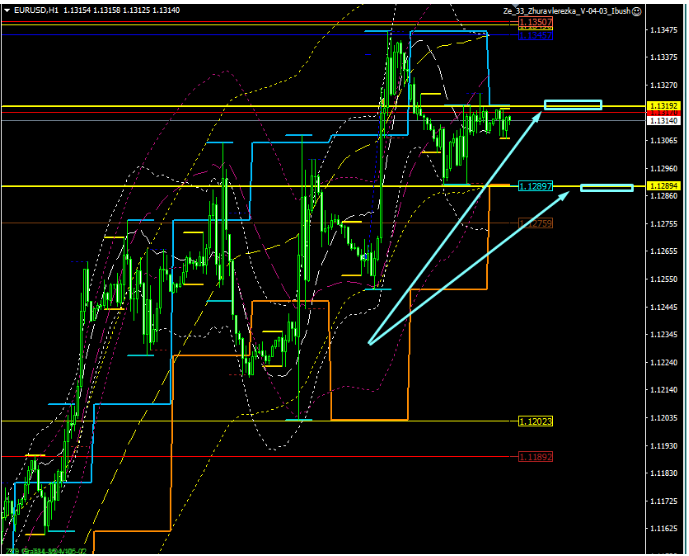Click the 1.12755 price scale value
Image resolution: width=689 pixels, height=556 pixels.
664,224
